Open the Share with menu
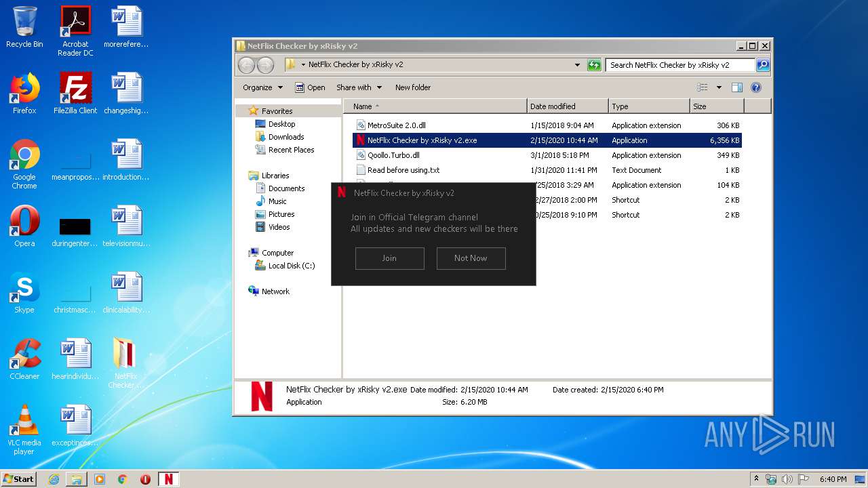Image resolution: width=868 pixels, height=488 pixels. click(x=359, y=87)
